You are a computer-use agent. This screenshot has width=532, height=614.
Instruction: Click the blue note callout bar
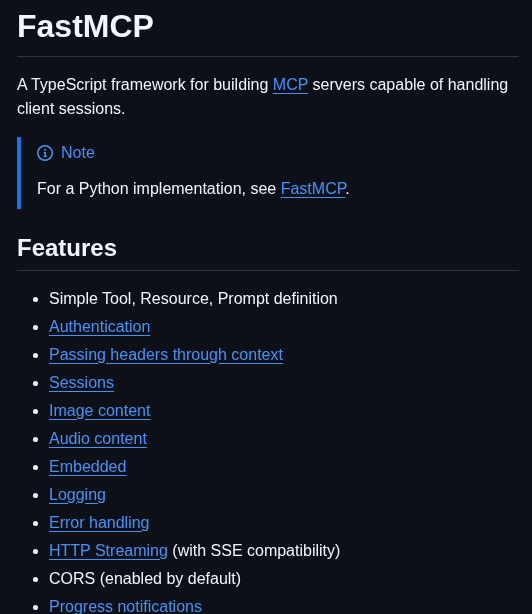pos(19,173)
